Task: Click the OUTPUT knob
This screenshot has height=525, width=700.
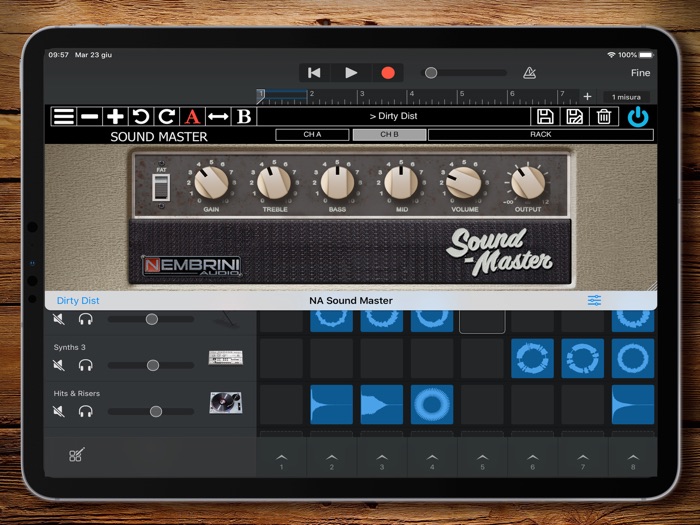Action: pos(528,183)
